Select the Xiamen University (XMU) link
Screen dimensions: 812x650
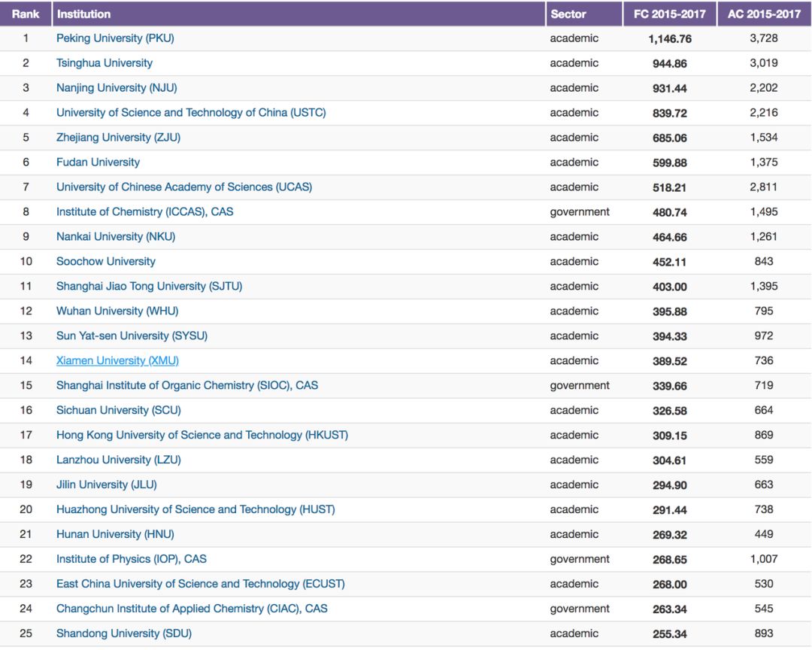pos(117,361)
